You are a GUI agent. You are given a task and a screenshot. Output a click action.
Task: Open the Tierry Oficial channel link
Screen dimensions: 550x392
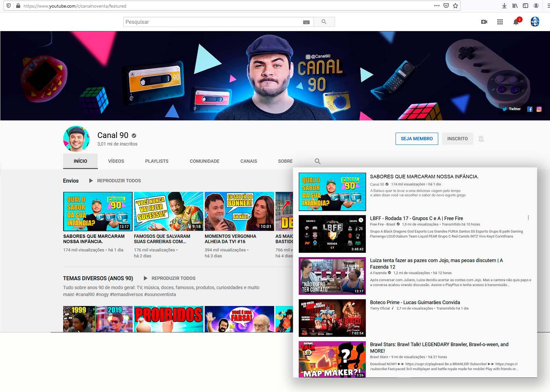click(380, 308)
